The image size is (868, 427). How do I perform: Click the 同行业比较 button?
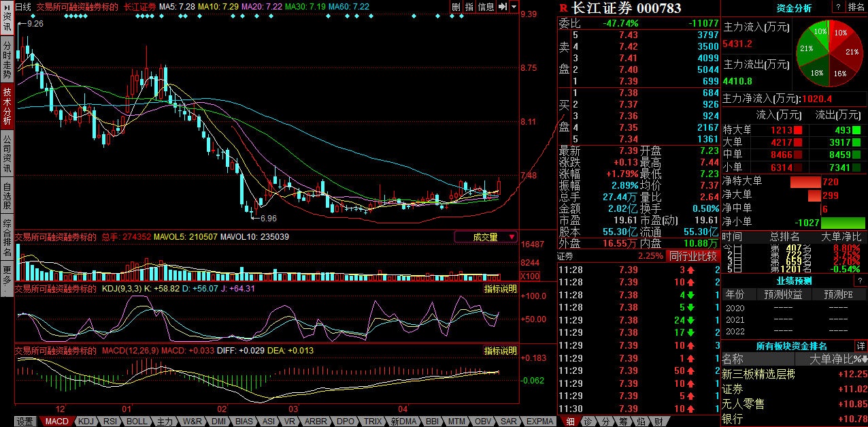693,256
